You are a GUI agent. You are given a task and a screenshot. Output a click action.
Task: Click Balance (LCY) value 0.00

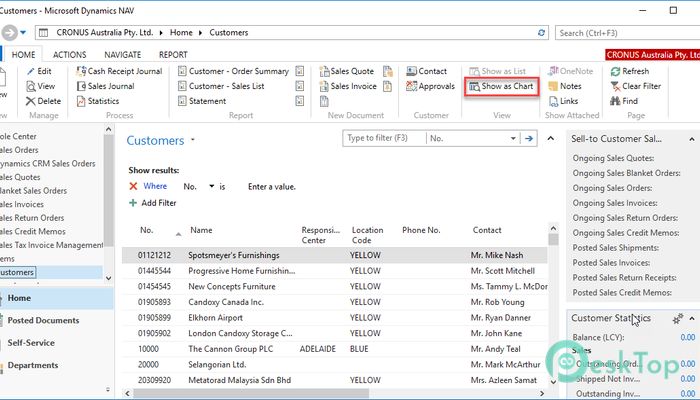688,338
